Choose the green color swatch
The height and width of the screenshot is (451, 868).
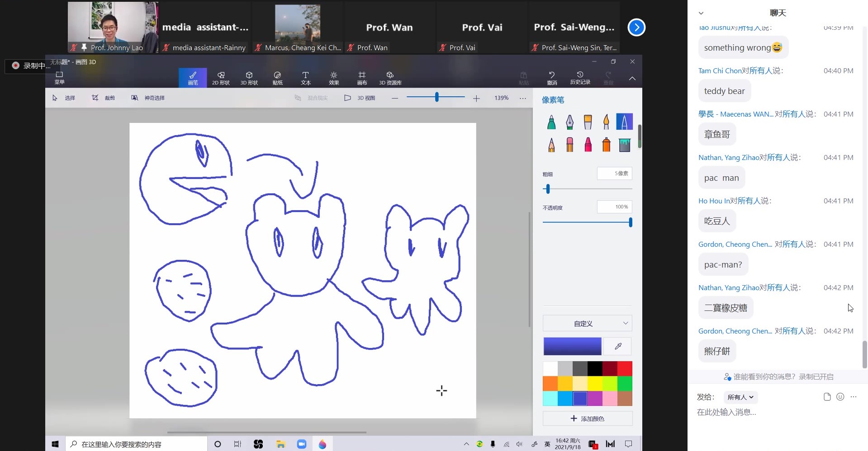pos(625,383)
